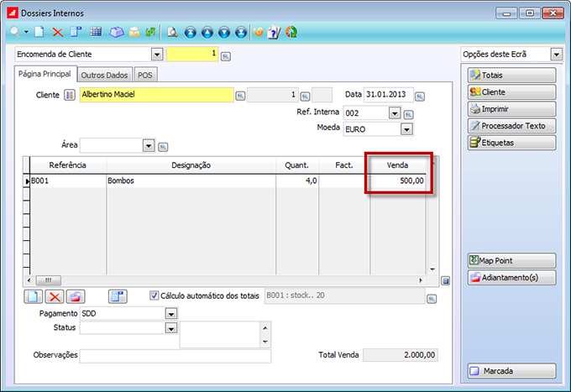Toggle Cálculo automático dos totais checkbox

tap(155, 295)
